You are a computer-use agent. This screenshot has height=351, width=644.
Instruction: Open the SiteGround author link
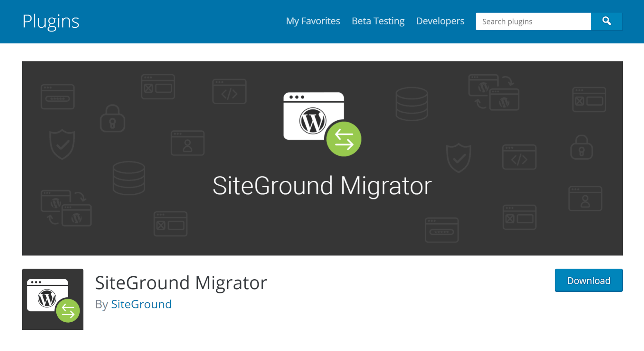(141, 304)
